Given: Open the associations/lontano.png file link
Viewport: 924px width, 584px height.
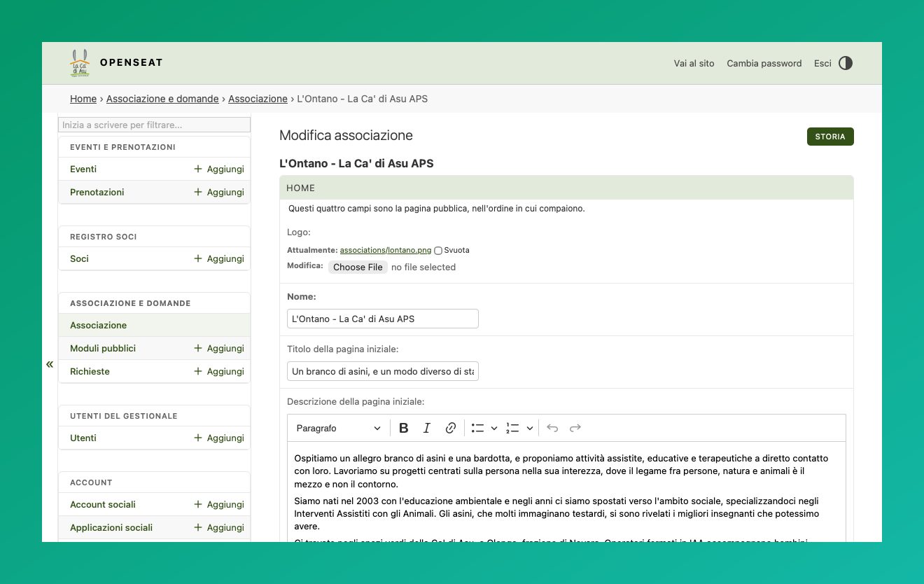Looking at the screenshot, I should 386,250.
